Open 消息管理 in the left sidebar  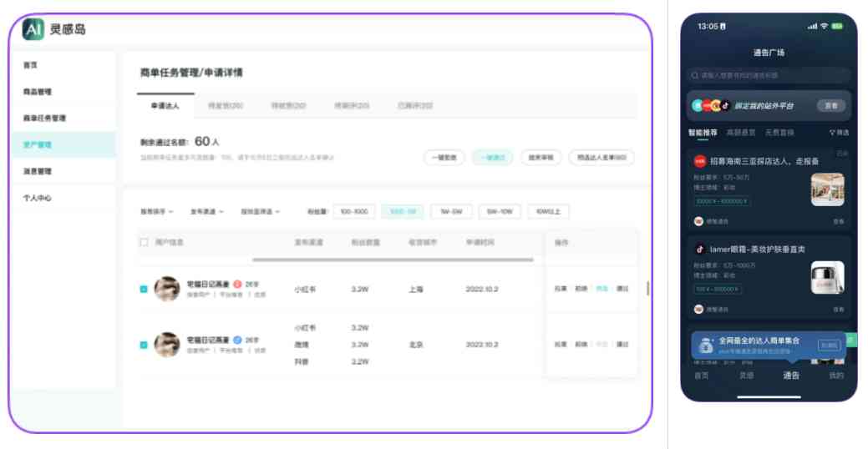pos(38,171)
